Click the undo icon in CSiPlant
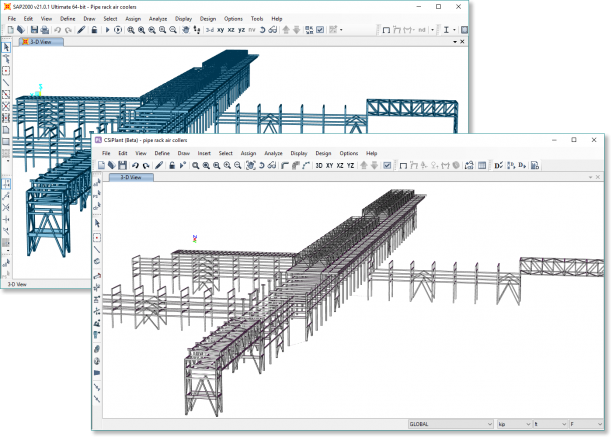 (x=135, y=165)
